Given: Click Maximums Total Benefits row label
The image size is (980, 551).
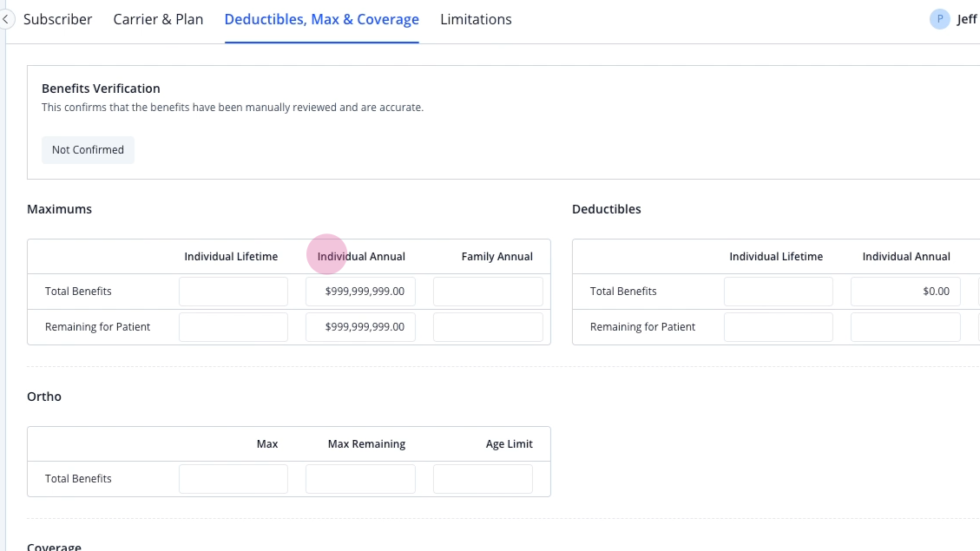Looking at the screenshot, I should [78, 291].
